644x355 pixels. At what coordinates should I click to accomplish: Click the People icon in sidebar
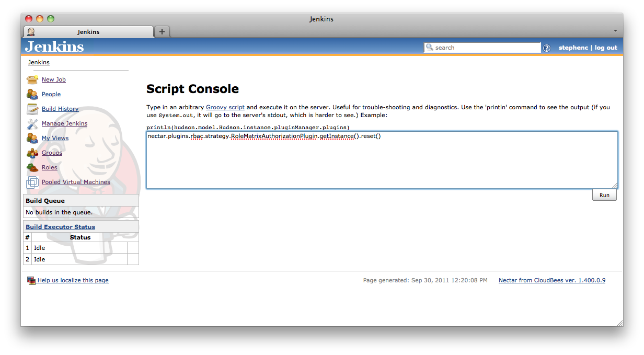tap(32, 94)
